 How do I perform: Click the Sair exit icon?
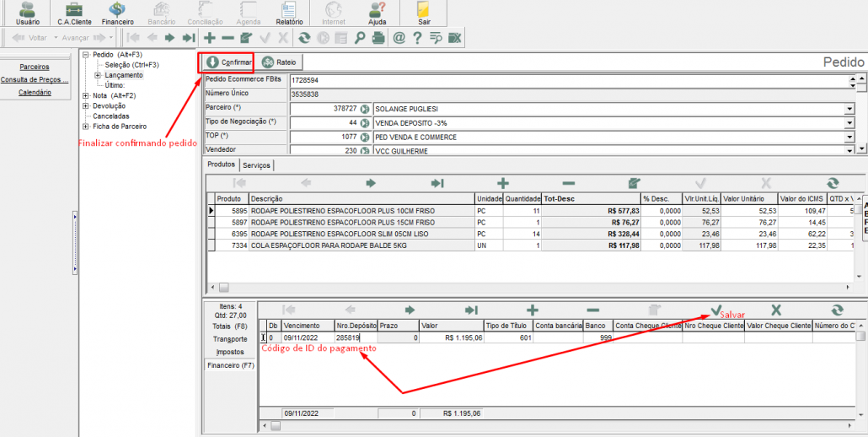click(x=424, y=13)
